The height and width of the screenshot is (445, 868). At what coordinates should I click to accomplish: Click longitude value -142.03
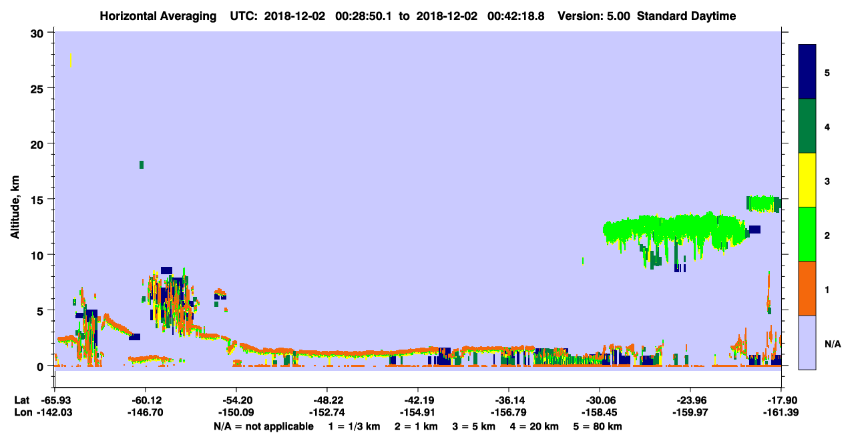click(x=55, y=413)
